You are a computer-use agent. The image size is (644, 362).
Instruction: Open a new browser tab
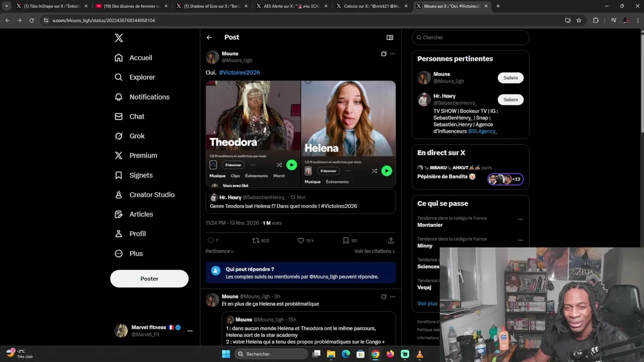coord(498,6)
